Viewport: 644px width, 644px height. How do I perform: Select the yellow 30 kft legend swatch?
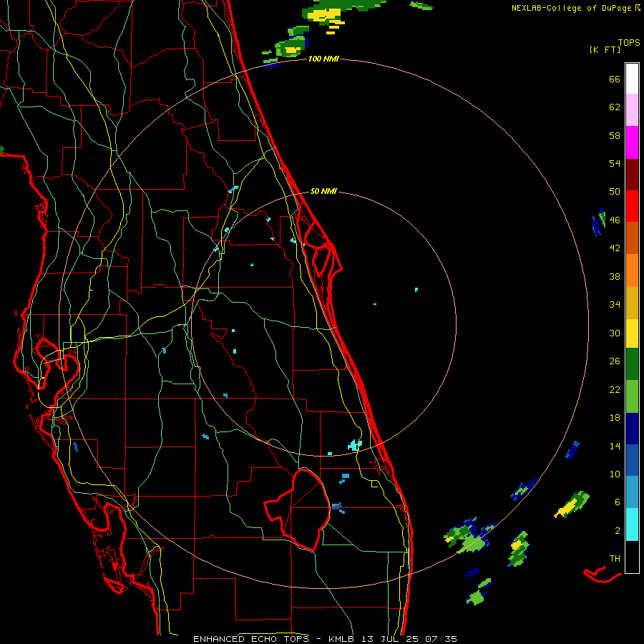(x=632, y=333)
